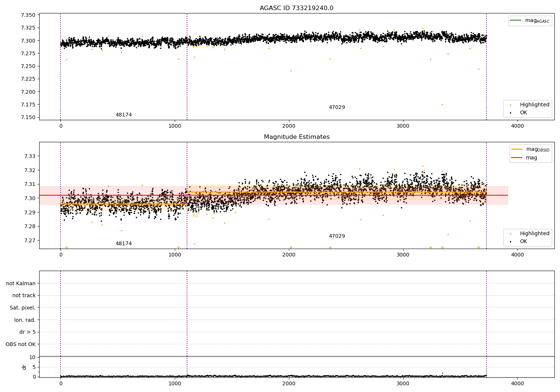Viewport: 560px width, 392px height.
Task: Click the 7.225 y-axis tick label
Action: click(28, 79)
